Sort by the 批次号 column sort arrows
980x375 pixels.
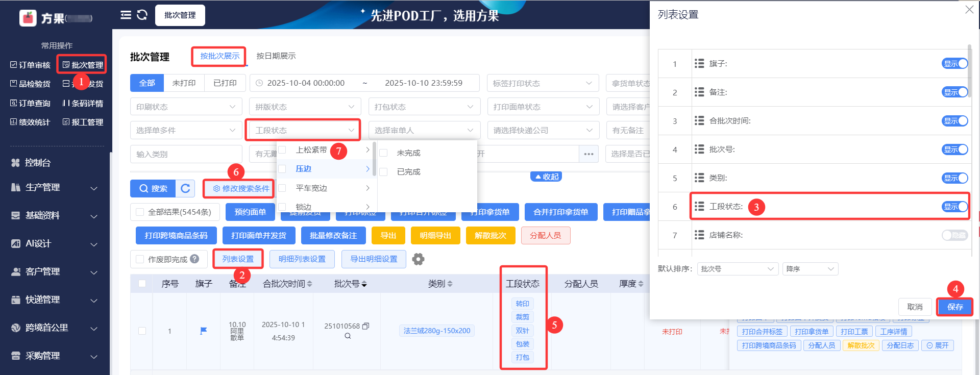pyautogui.click(x=364, y=284)
